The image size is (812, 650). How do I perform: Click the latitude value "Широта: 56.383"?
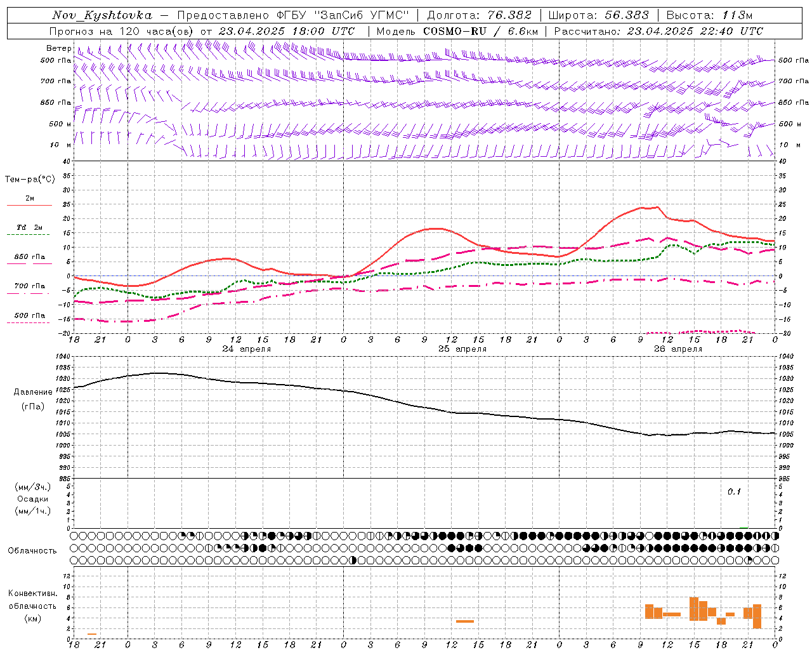point(598,15)
